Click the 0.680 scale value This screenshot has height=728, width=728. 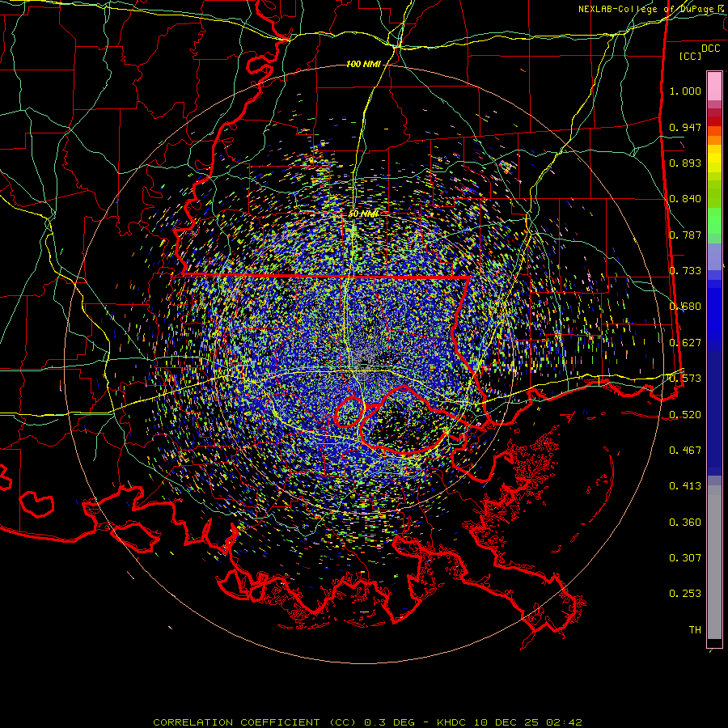click(685, 307)
